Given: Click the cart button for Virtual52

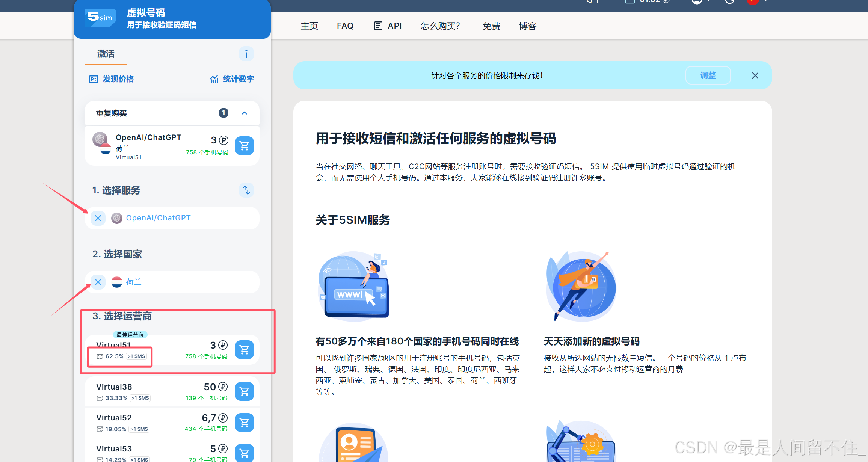Looking at the screenshot, I should click(244, 423).
